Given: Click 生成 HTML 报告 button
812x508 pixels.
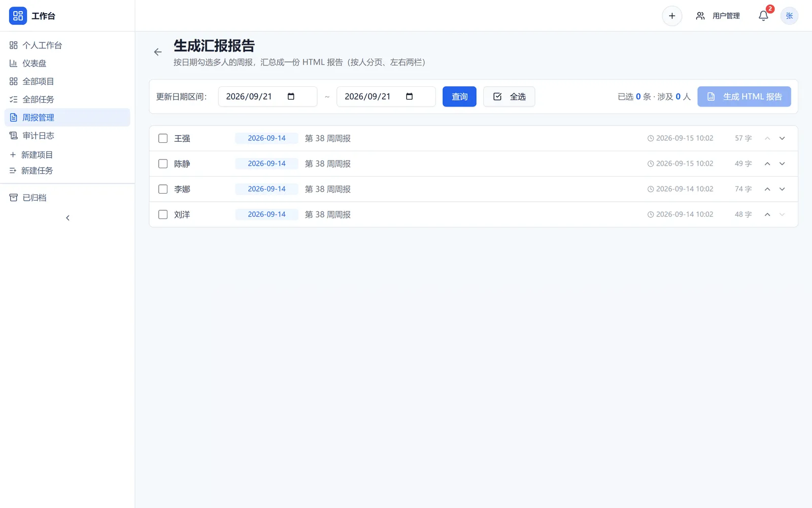Looking at the screenshot, I should pos(744,97).
